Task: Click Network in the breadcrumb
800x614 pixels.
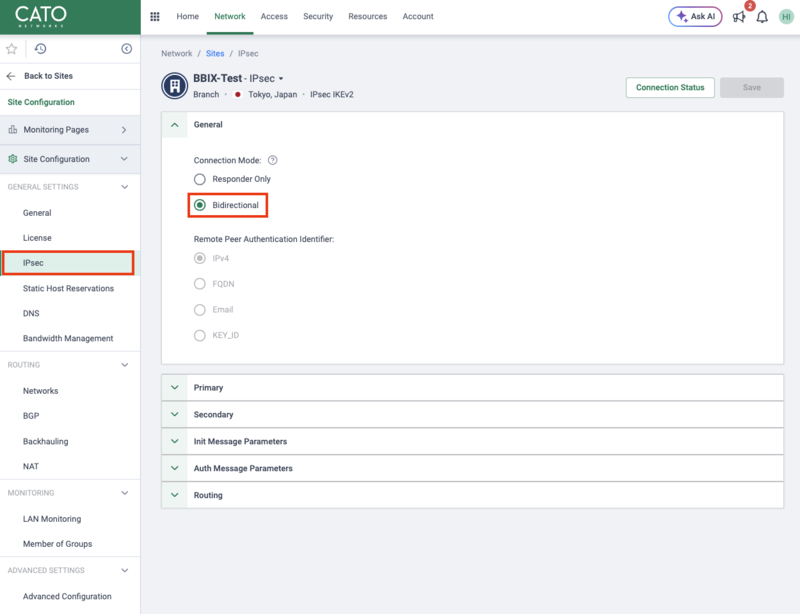Action: 177,54
